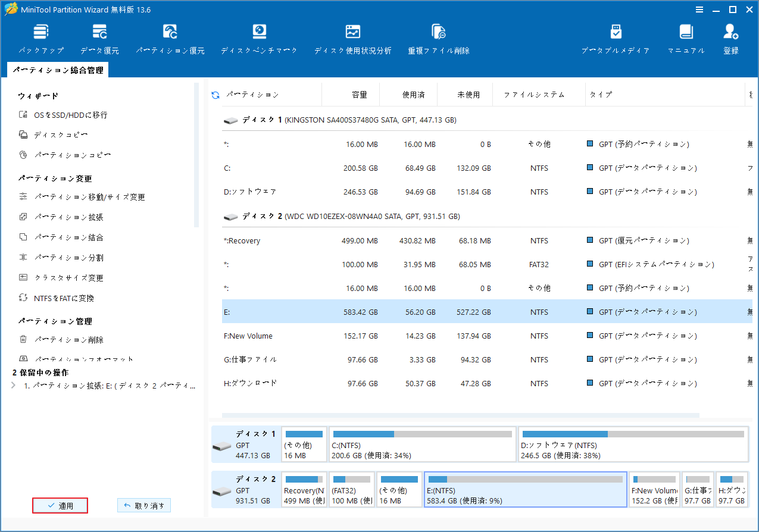The width and height of the screenshot is (759, 532).
Task: Switch to the パーティション総合管理 tab
Action: pos(57,69)
